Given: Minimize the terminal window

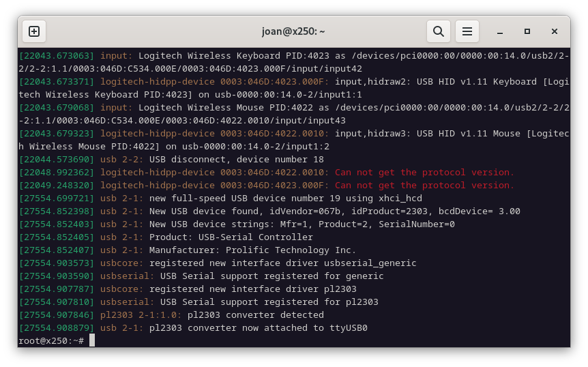Looking at the screenshot, I should tap(500, 32).
